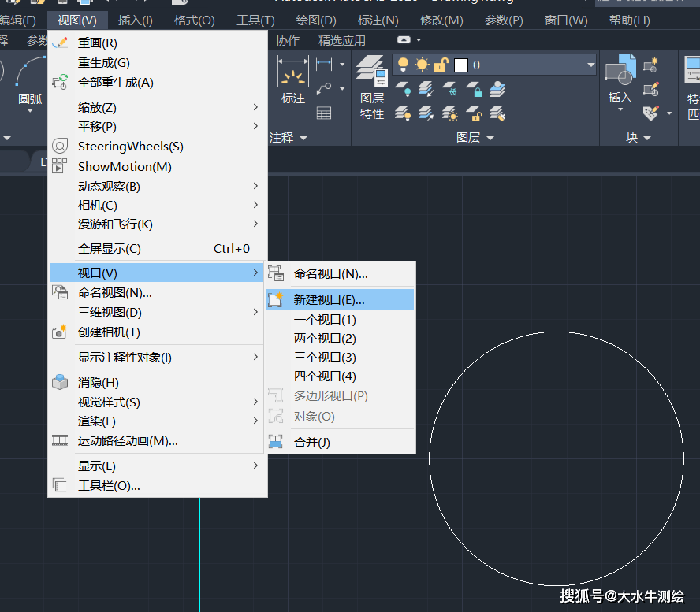Open the 插入(I) menu

coord(136,20)
